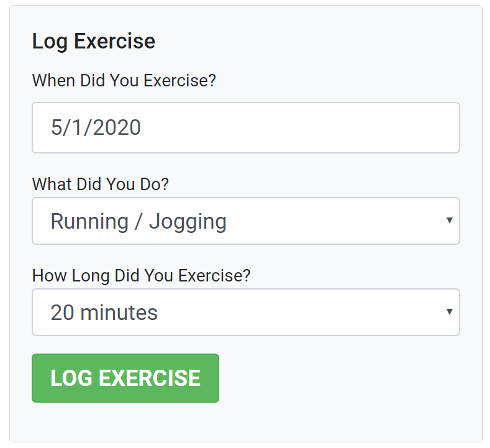Click the word EXERCISE on the green button
Viewport: 490px width, 448px height.
(x=150, y=378)
